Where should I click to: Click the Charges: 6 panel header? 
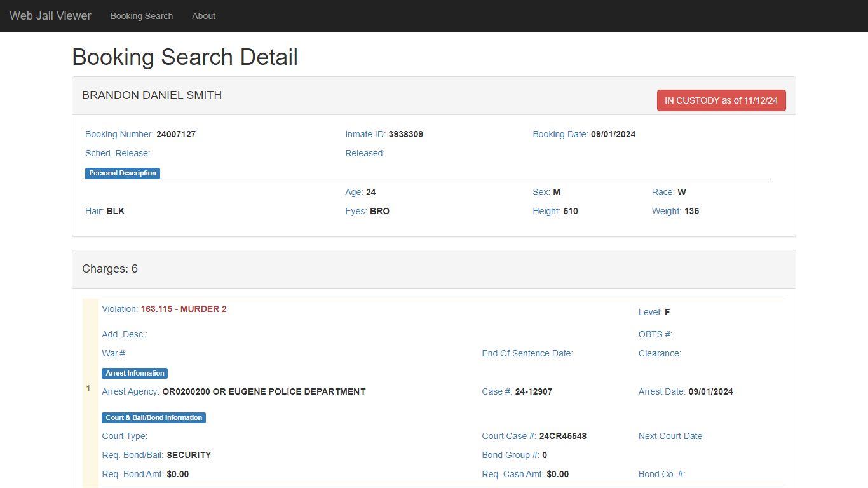pos(434,269)
